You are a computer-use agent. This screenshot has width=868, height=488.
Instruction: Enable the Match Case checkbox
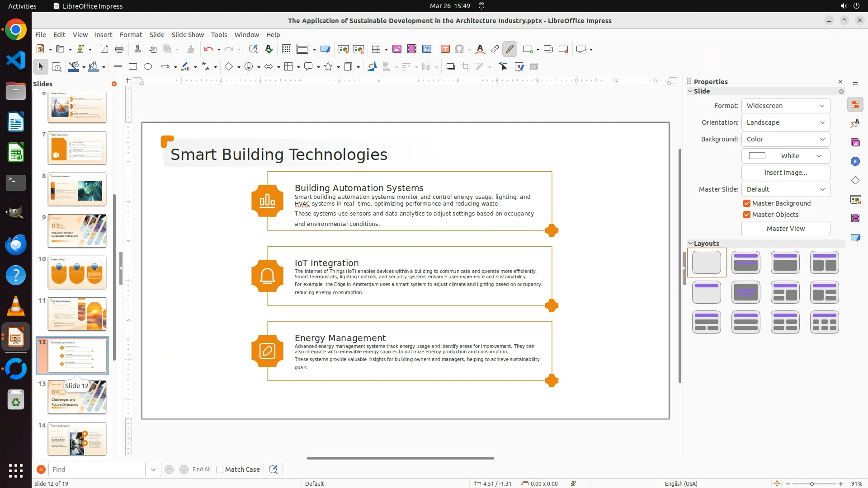click(220, 469)
